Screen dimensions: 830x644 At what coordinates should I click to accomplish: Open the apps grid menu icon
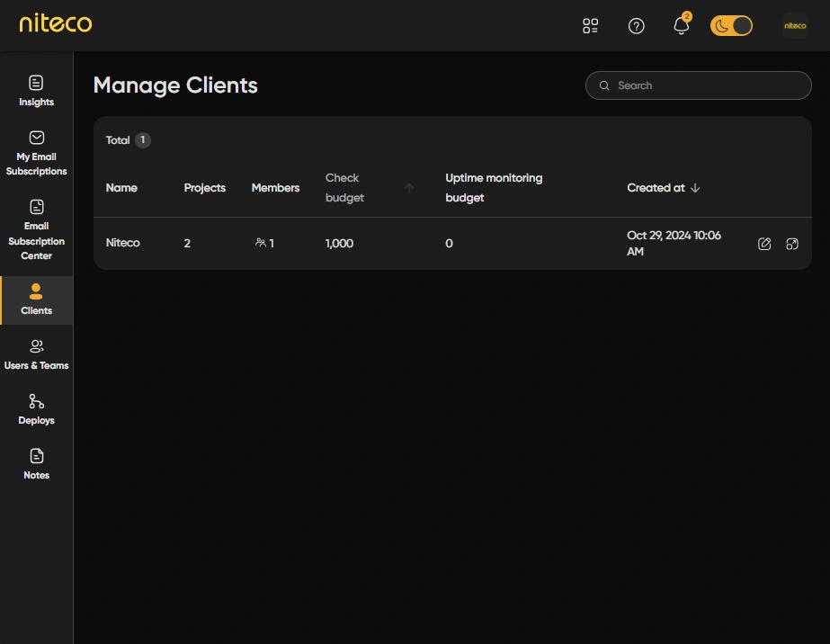point(590,25)
